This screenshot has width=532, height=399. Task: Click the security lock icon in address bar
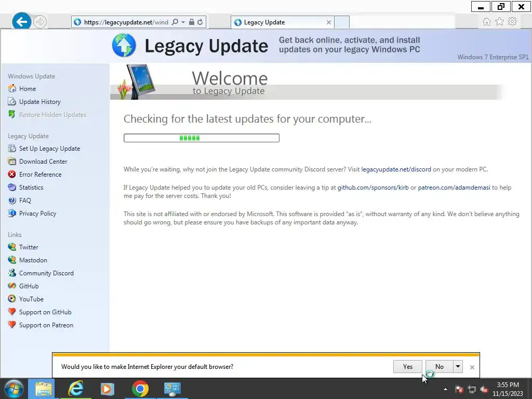point(191,22)
